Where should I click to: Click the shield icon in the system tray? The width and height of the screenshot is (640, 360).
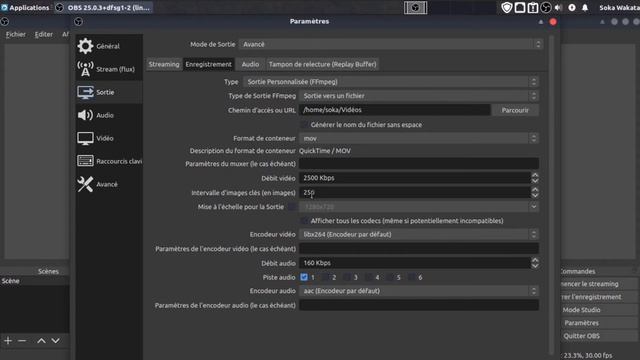[507, 7]
